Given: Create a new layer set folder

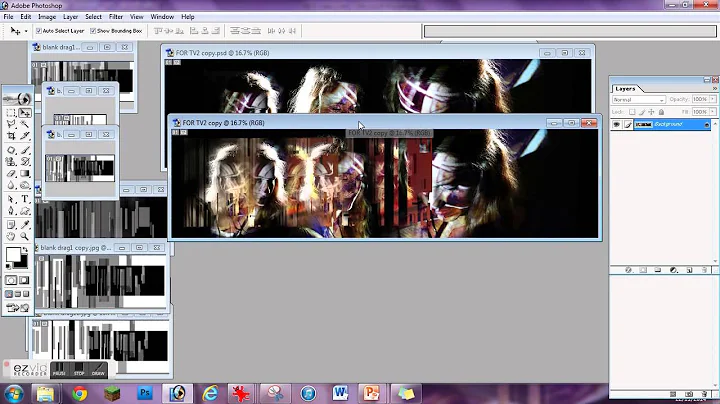Looking at the screenshot, I should [x=658, y=270].
